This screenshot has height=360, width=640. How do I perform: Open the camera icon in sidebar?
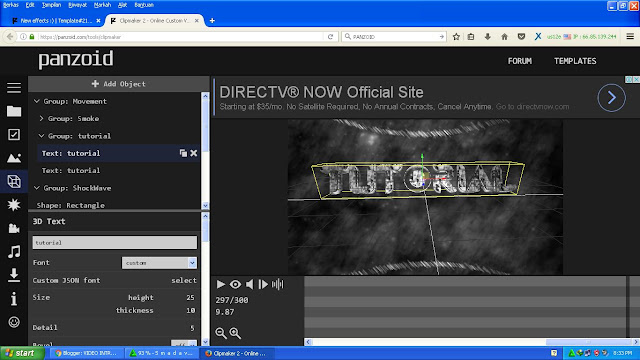point(14,228)
